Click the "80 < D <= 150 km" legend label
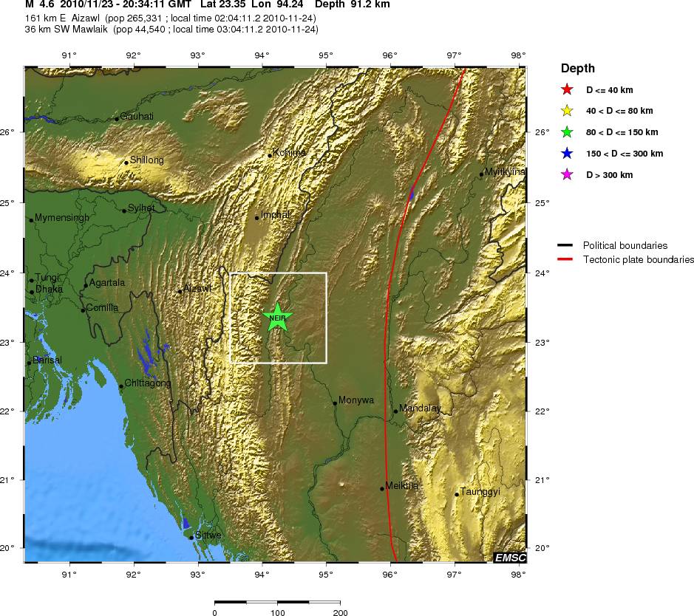The height and width of the screenshot is (616, 694). coord(622,131)
